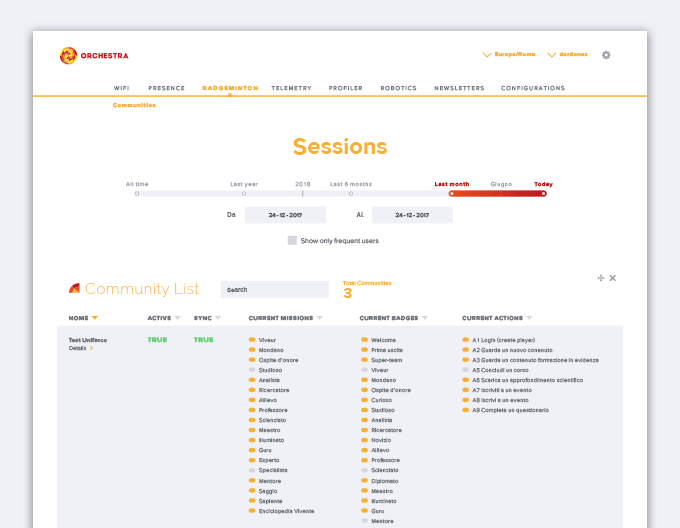Click the action icon beside A1 Login
Screen dimensions: 680x528
coord(466,340)
